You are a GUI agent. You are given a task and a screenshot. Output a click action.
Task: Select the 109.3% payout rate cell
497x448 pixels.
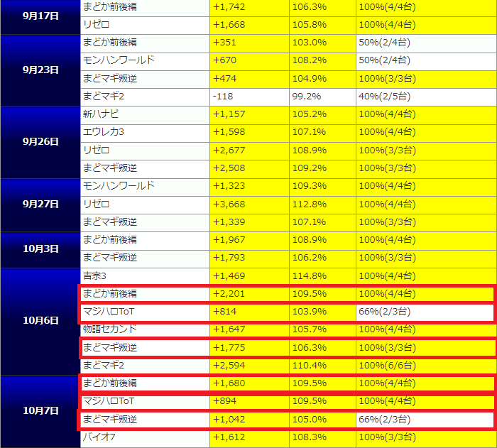point(322,187)
